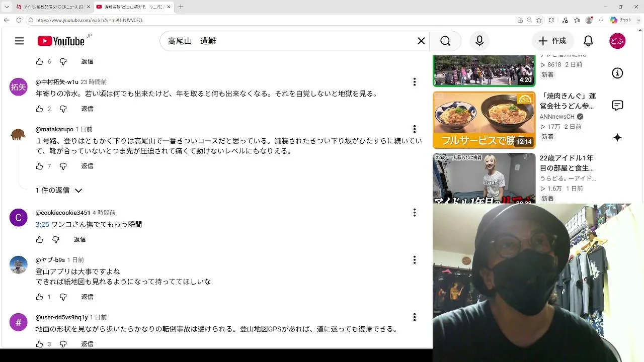This screenshot has height=362, width=644.
Task: Click the zoom magnifier in the address bar
Action: [x=529, y=20]
